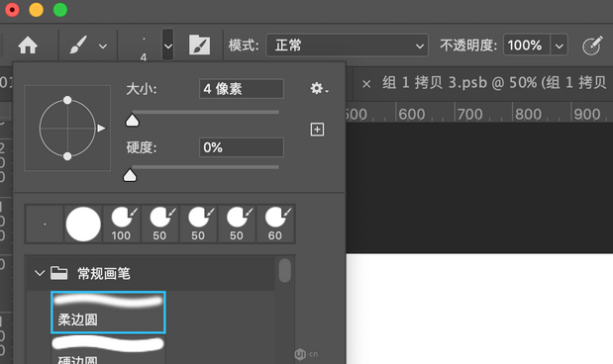Collapse the brush preset picker dropdown

coord(168,45)
